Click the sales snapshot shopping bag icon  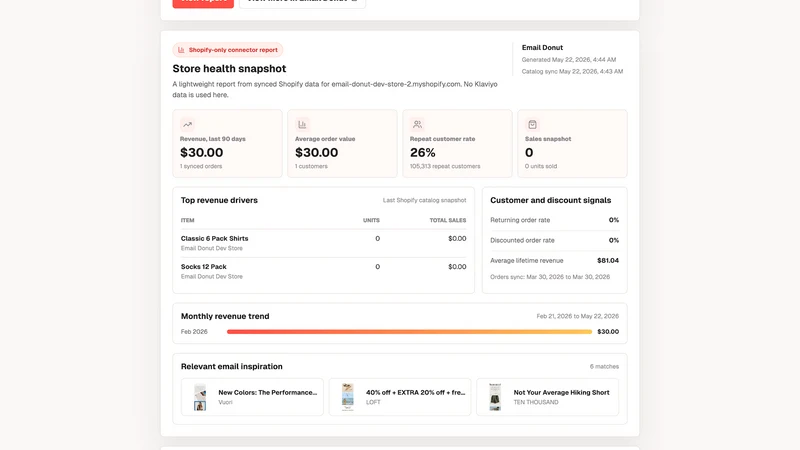(x=532, y=124)
